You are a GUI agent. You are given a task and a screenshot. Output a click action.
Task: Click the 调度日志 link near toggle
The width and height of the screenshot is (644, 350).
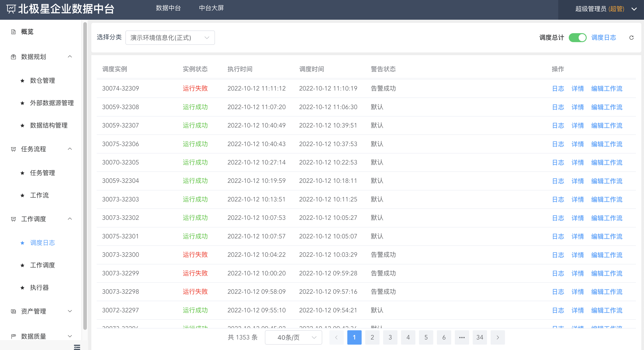pyautogui.click(x=603, y=37)
